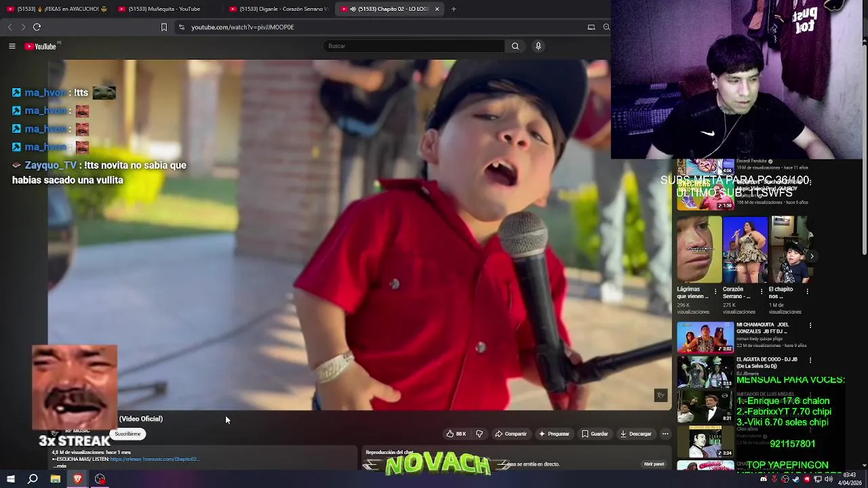Viewport: 868px width, 488px height.
Task: Download the video with Descargar
Action: [635, 434]
